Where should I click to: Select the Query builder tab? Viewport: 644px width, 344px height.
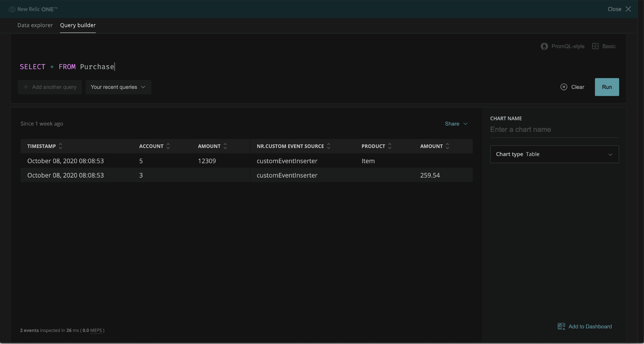point(78,25)
